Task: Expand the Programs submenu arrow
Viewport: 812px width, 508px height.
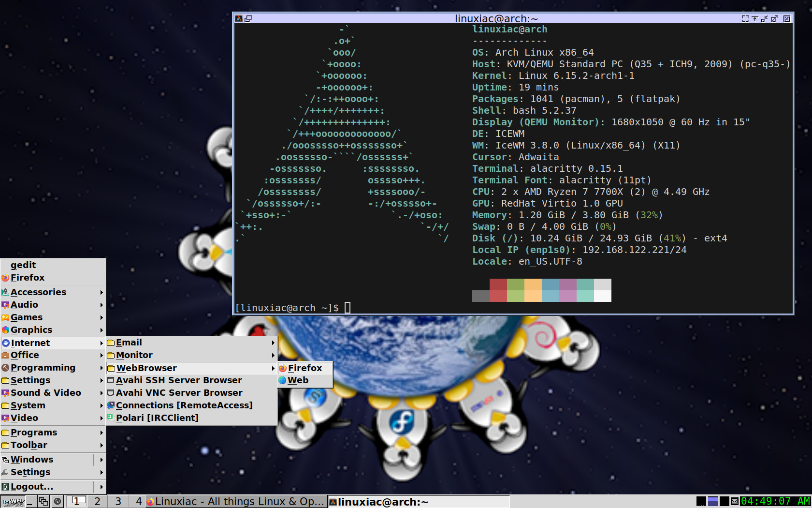Action: [x=101, y=433]
